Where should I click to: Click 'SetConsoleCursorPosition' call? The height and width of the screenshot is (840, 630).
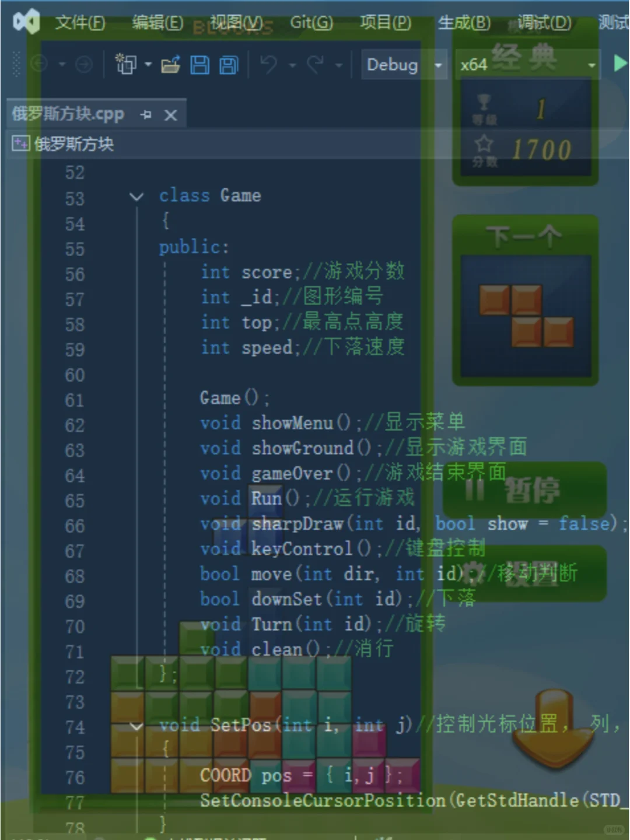pos(323,800)
